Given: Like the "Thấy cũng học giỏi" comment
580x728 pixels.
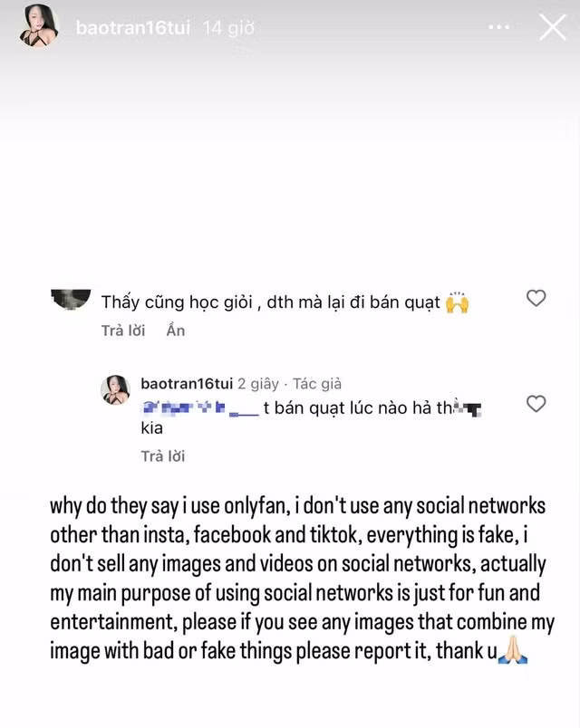Looking at the screenshot, I should click(x=536, y=298).
